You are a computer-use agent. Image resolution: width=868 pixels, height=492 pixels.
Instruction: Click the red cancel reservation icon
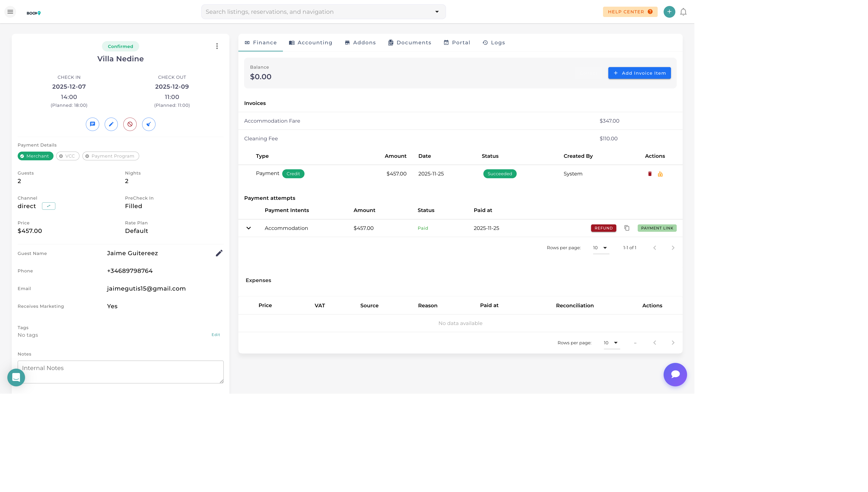click(130, 124)
